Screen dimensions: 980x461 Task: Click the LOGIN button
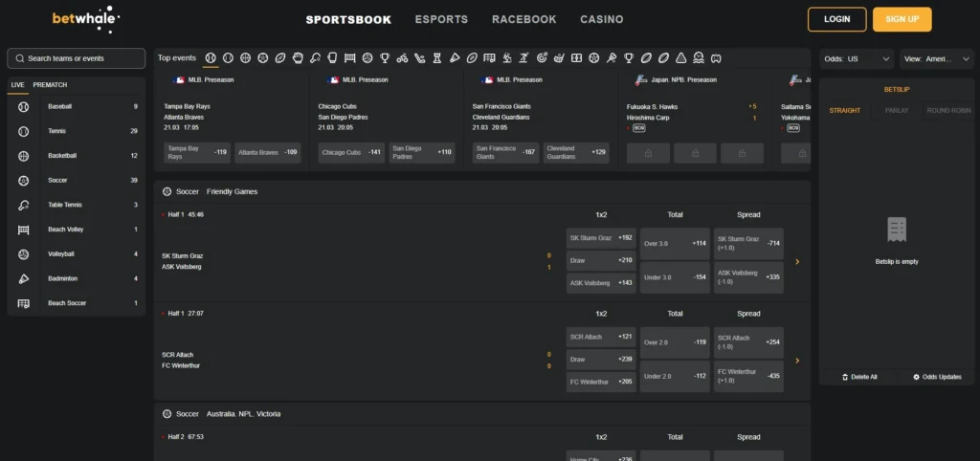(x=836, y=19)
